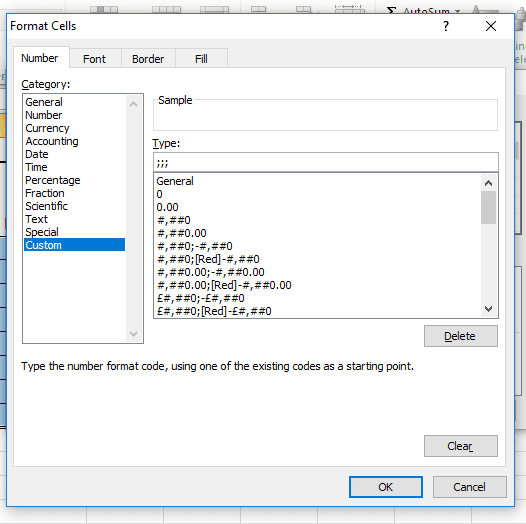
Task: Select the Percentage category
Action: 53,180
